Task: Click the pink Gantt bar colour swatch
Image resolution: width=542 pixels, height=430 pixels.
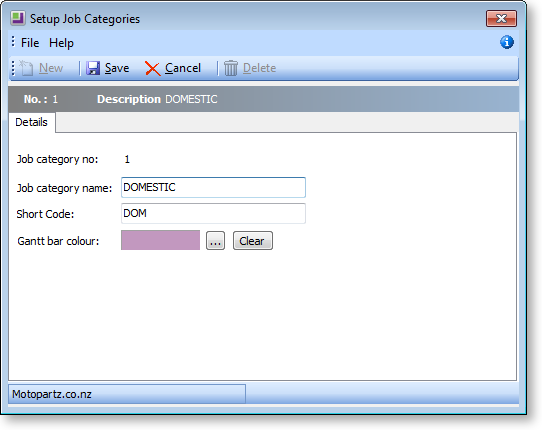Action: 160,240
